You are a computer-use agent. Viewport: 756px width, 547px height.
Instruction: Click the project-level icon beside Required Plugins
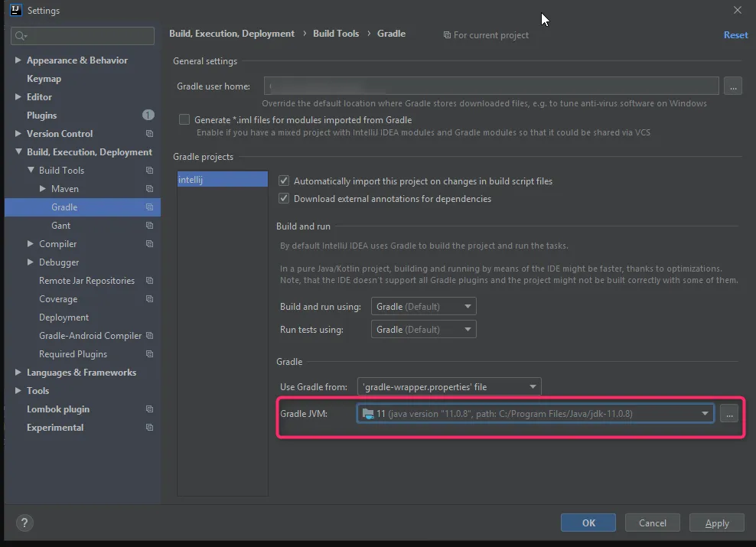(x=149, y=353)
